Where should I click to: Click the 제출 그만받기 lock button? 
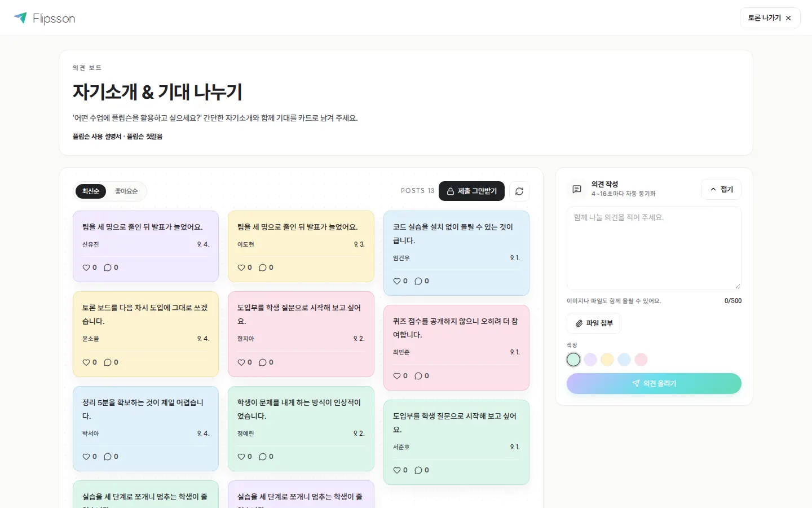[471, 191]
